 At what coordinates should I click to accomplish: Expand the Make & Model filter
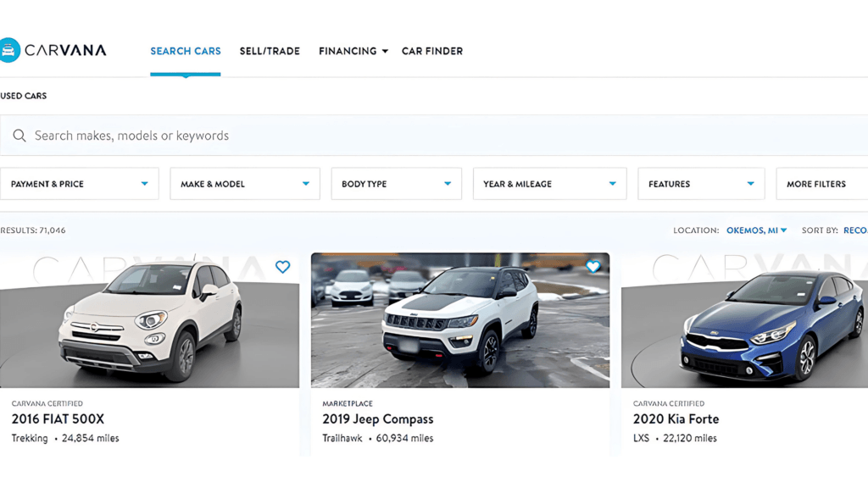(245, 184)
